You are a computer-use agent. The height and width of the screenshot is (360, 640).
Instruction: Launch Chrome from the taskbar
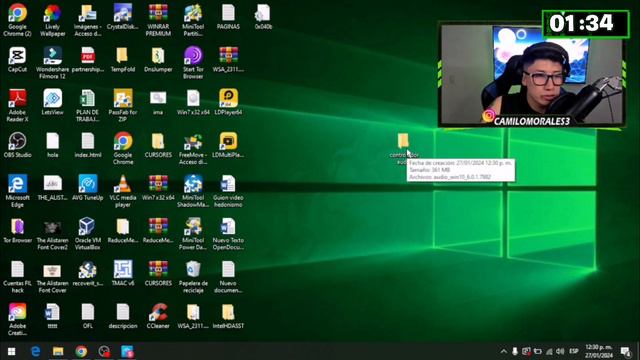81,351
